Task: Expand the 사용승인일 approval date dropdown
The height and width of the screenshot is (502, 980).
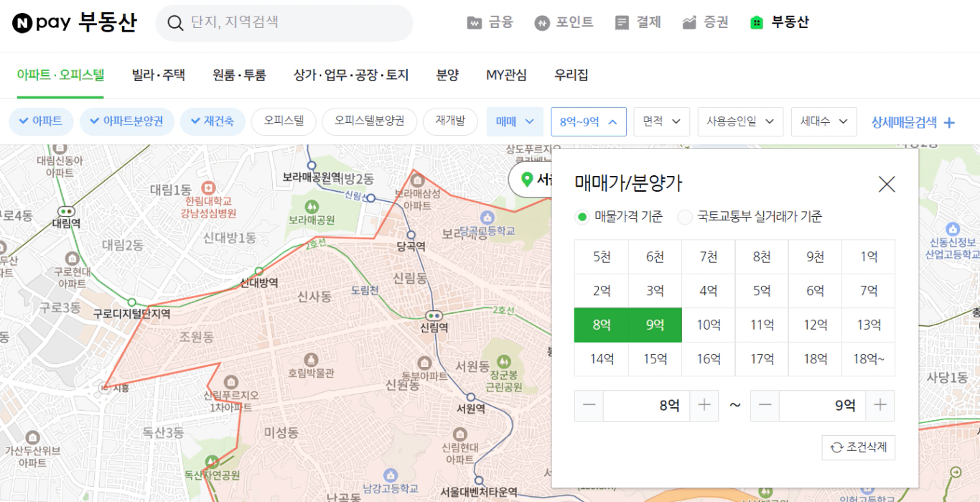Action: point(739,121)
